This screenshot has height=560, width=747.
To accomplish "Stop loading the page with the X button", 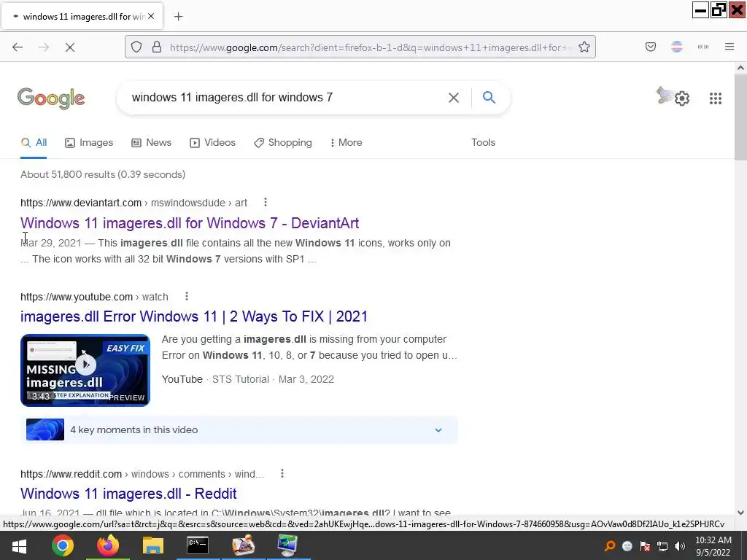I will click(x=69, y=47).
